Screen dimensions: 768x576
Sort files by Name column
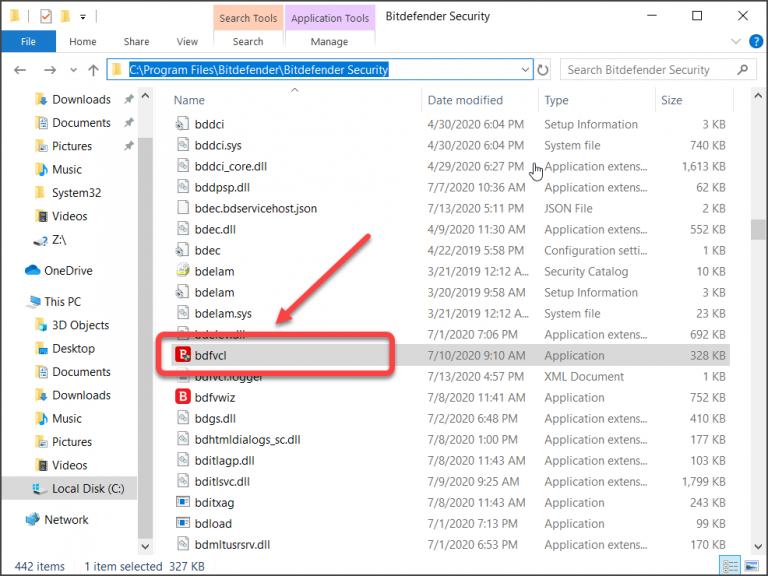click(x=189, y=100)
